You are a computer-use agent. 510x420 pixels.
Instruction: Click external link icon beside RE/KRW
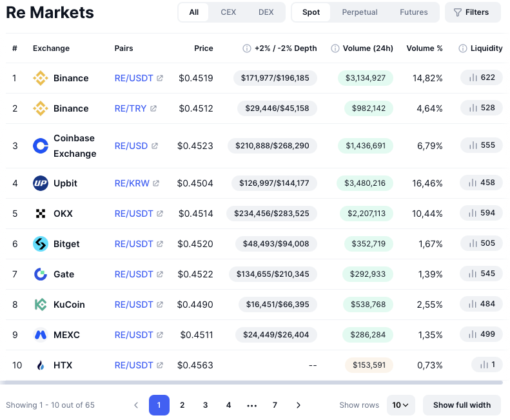pyautogui.click(x=156, y=183)
